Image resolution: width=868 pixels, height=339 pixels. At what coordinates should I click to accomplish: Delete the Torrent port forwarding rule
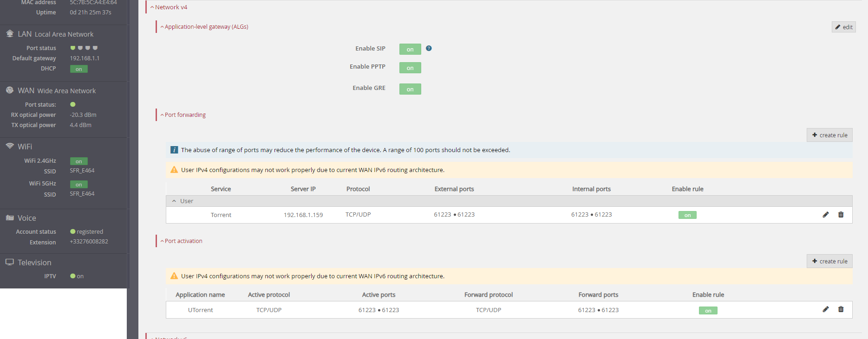pos(841,215)
